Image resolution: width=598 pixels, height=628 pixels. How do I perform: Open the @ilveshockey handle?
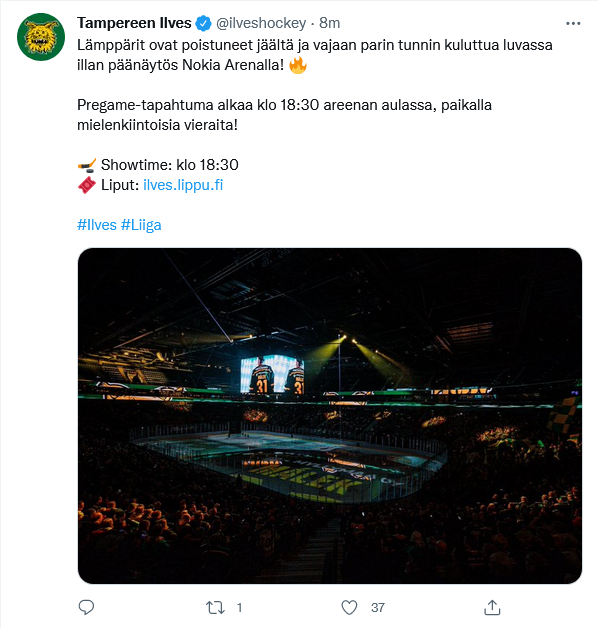[x=261, y=23]
